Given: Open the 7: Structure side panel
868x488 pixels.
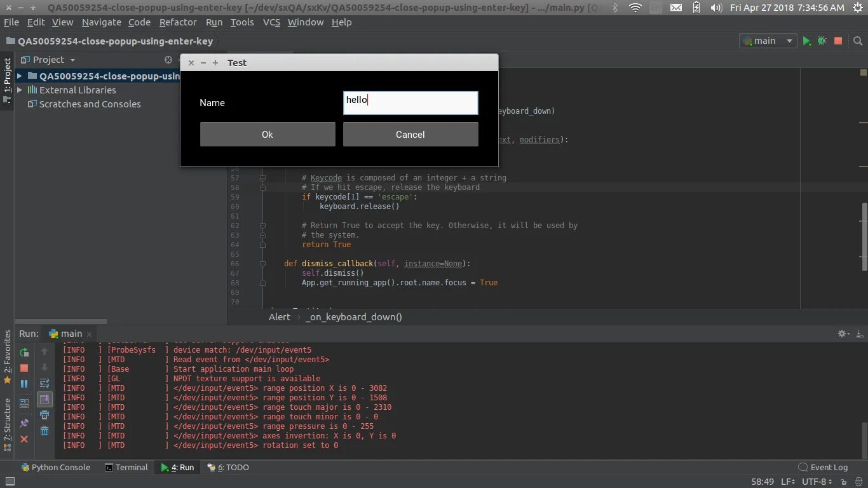Looking at the screenshot, I should pos(8,424).
